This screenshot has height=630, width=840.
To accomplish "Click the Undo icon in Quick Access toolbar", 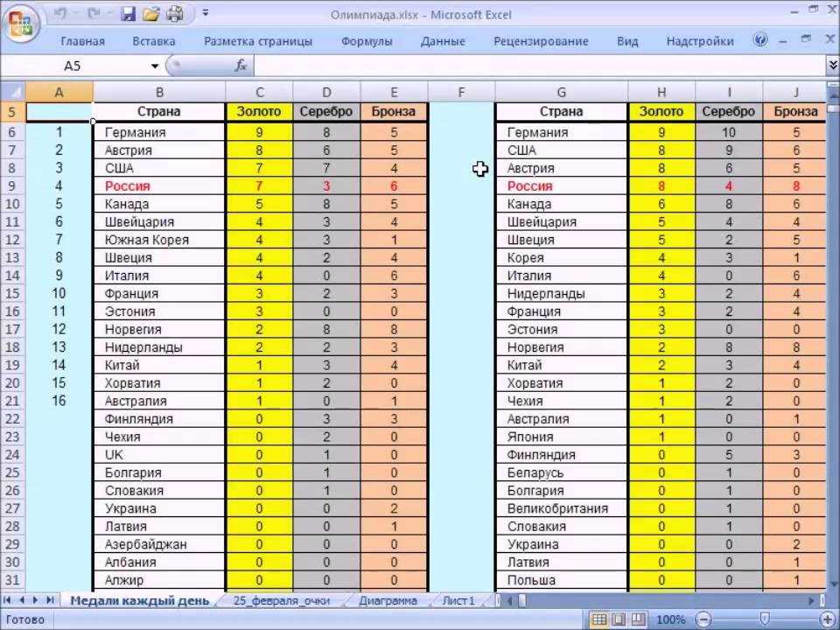I will pos(60,15).
